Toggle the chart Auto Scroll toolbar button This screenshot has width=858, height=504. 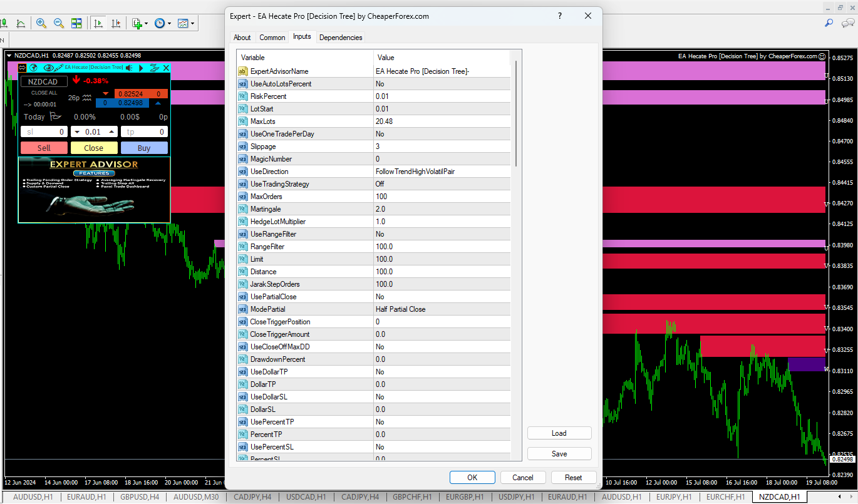(x=98, y=23)
